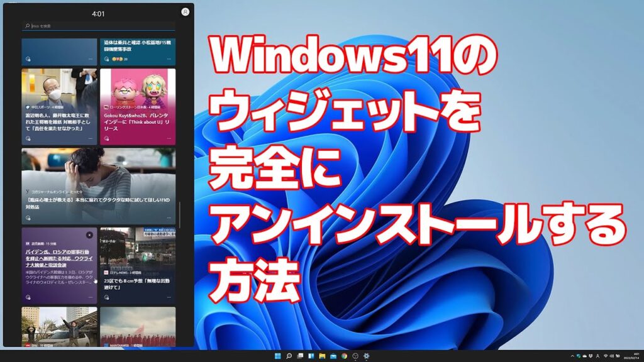
Task: Click reaction icon on バイデン氏 card
Action: point(28,297)
